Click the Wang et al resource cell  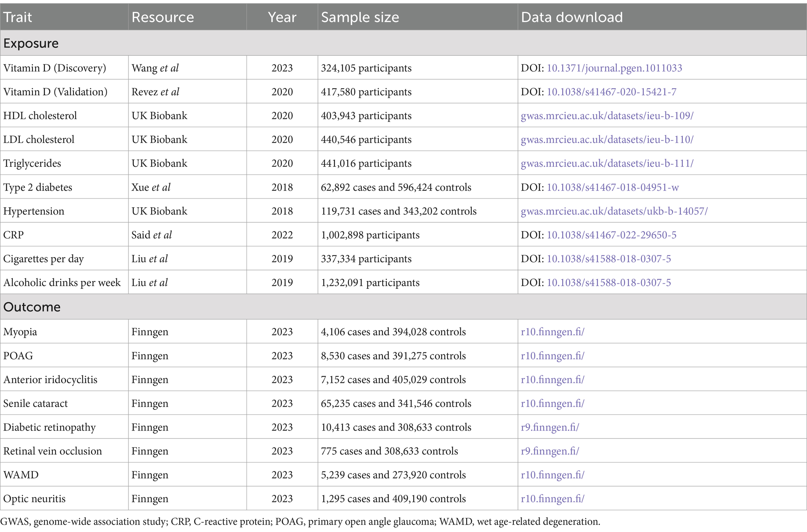pyautogui.click(x=187, y=68)
